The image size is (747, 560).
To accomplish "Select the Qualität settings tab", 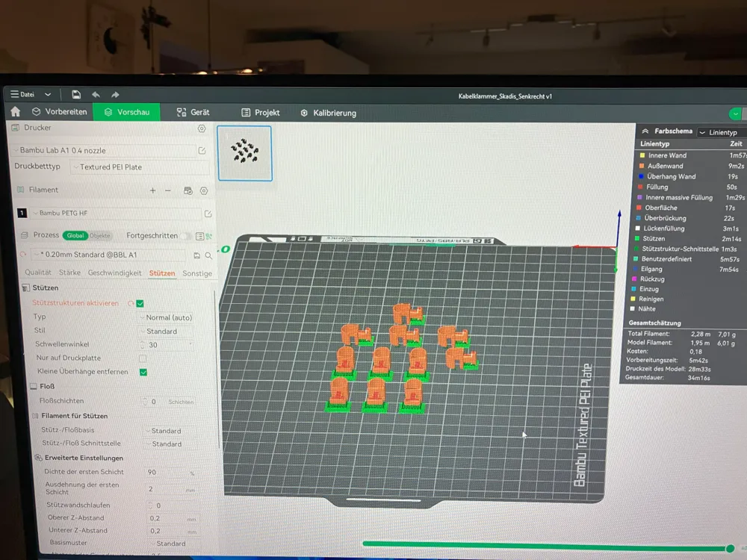I will (37, 273).
